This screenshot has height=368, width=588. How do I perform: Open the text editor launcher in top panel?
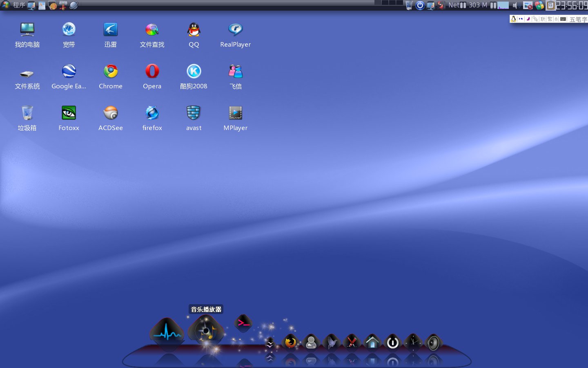[x=42, y=6]
